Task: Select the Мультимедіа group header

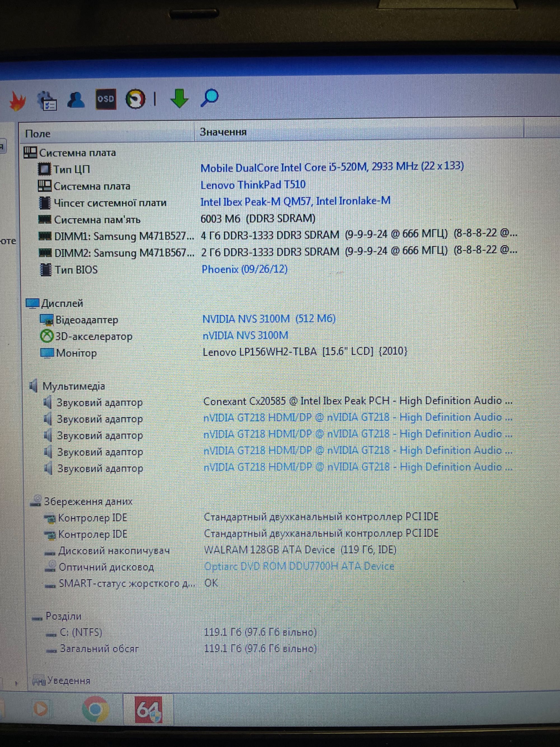Action: 67,386
